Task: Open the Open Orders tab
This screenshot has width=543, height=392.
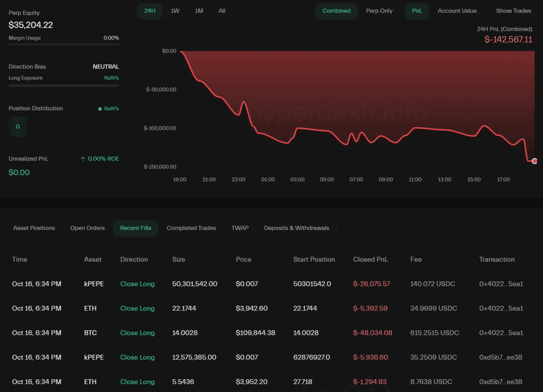Action: click(x=87, y=228)
